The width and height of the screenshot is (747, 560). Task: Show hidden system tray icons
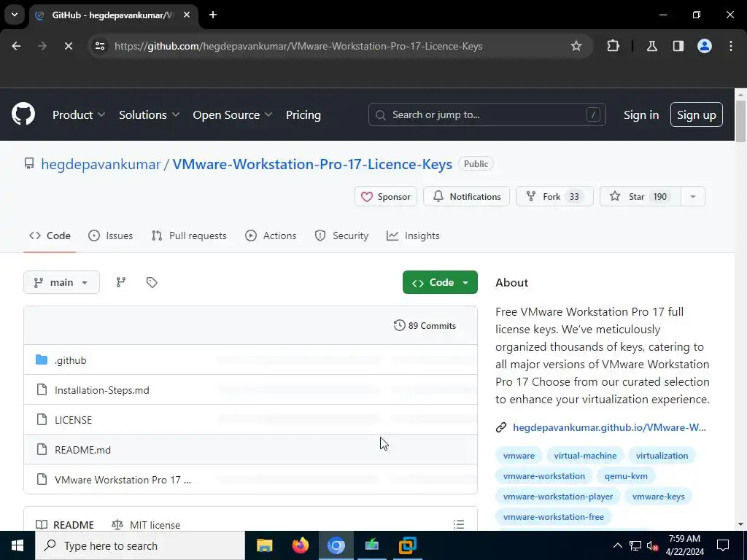click(x=617, y=545)
